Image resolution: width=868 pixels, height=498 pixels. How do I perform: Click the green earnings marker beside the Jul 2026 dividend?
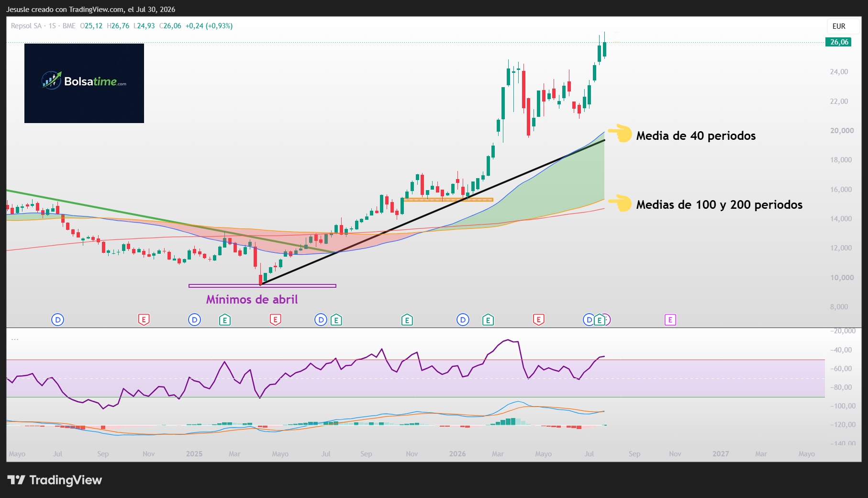599,320
